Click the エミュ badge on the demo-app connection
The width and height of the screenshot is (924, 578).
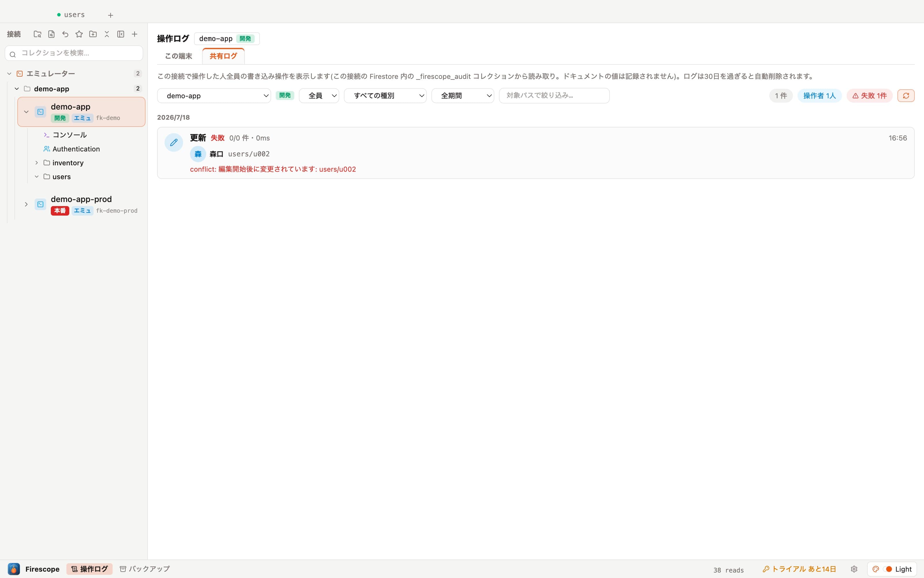click(83, 118)
